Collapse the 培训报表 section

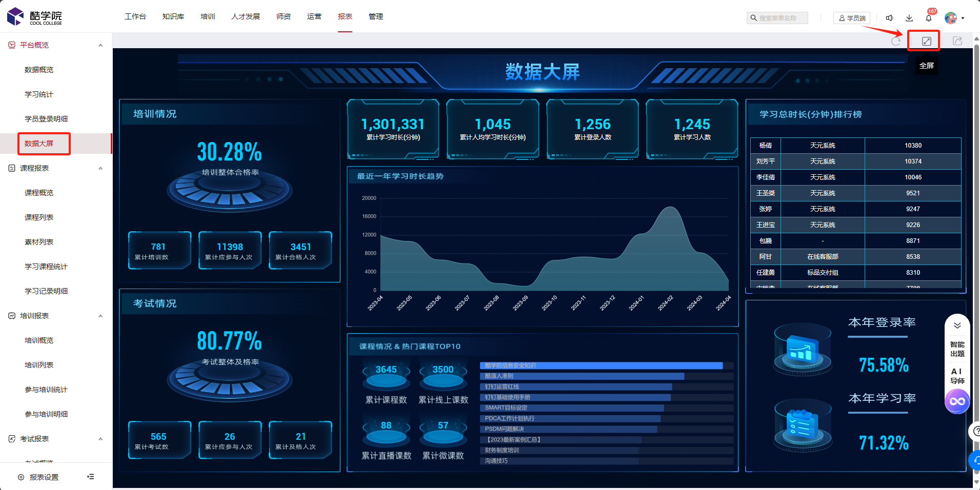click(101, 316)
